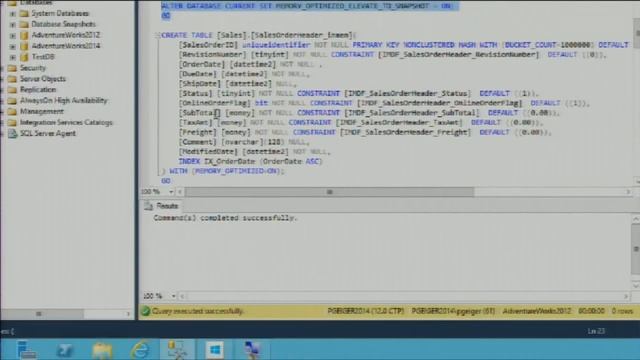
Task: Click the Windows logo taskbar icon
Action: tap(215, 349)
